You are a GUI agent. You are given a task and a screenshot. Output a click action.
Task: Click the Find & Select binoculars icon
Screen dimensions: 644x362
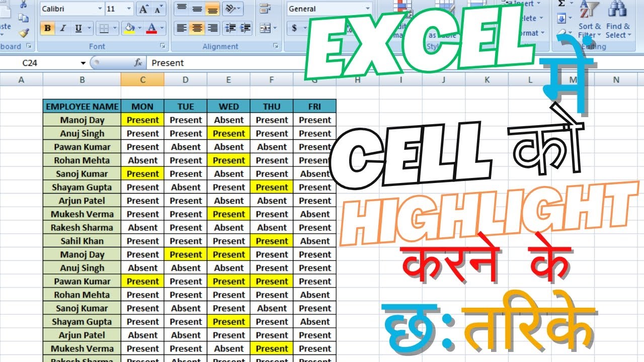(x=617, y=9)
